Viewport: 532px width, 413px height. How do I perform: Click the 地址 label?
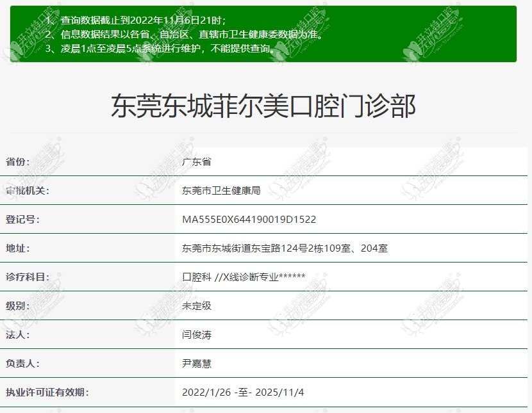[x=18, y=248]
